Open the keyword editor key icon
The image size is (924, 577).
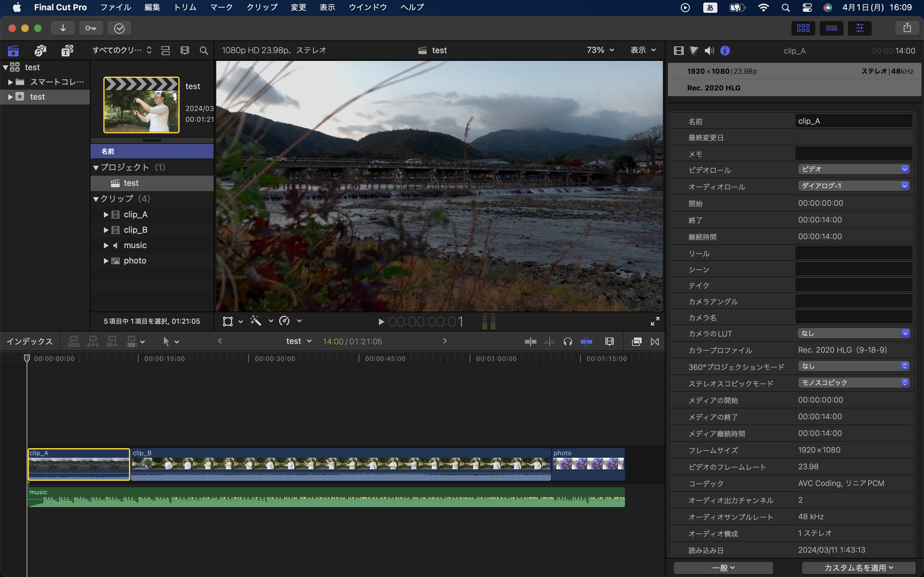pyautogui.click(x=91, y=28)
